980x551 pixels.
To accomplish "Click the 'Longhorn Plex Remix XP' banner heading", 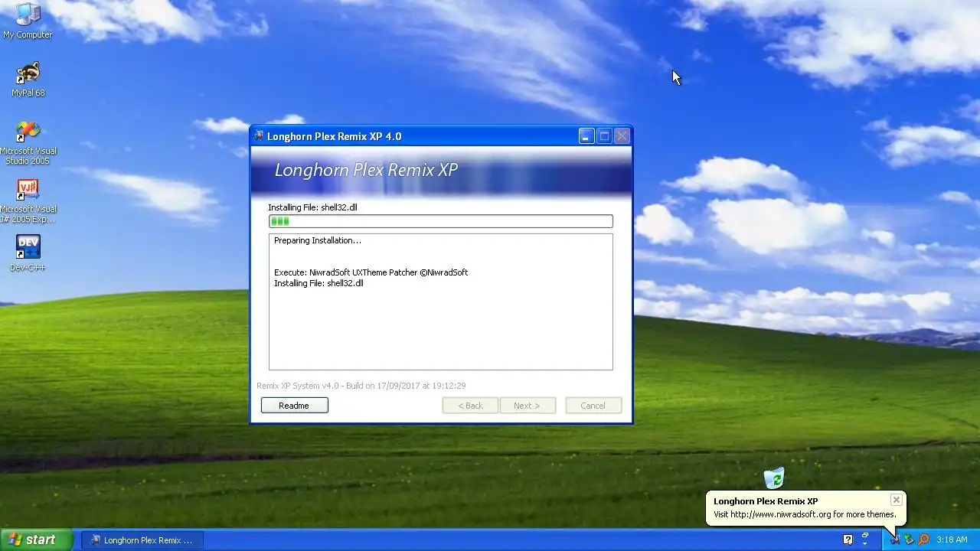I will pyautogui.click(x=366, y=170).
